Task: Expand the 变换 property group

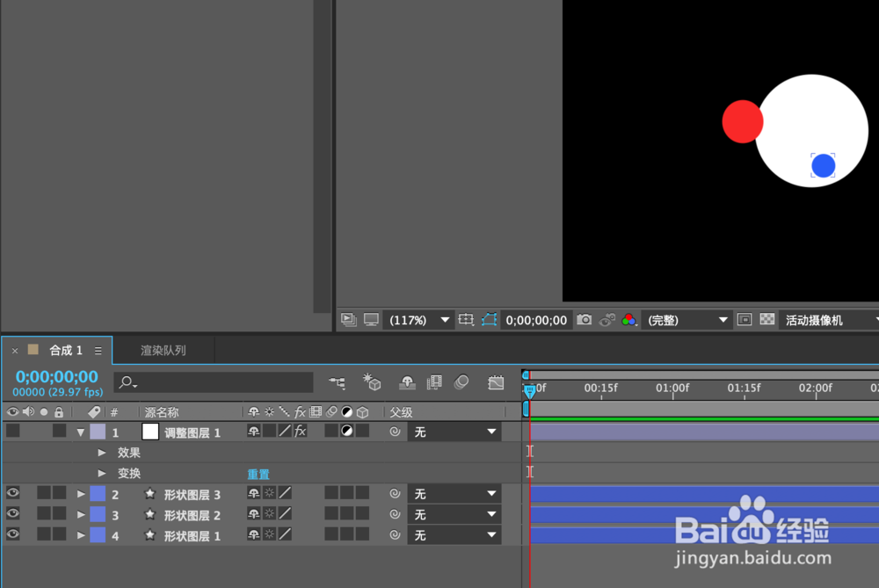Action: coord(101,473)
